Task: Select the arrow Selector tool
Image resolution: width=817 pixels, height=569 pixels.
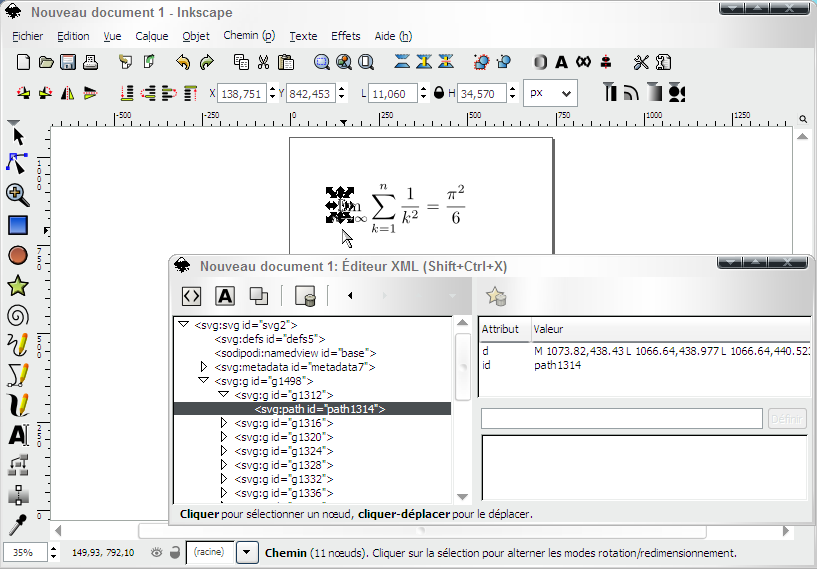Action: (18, 137)
